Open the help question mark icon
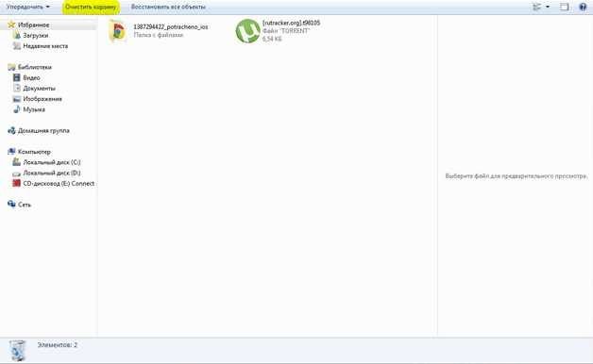 point(583,7)
